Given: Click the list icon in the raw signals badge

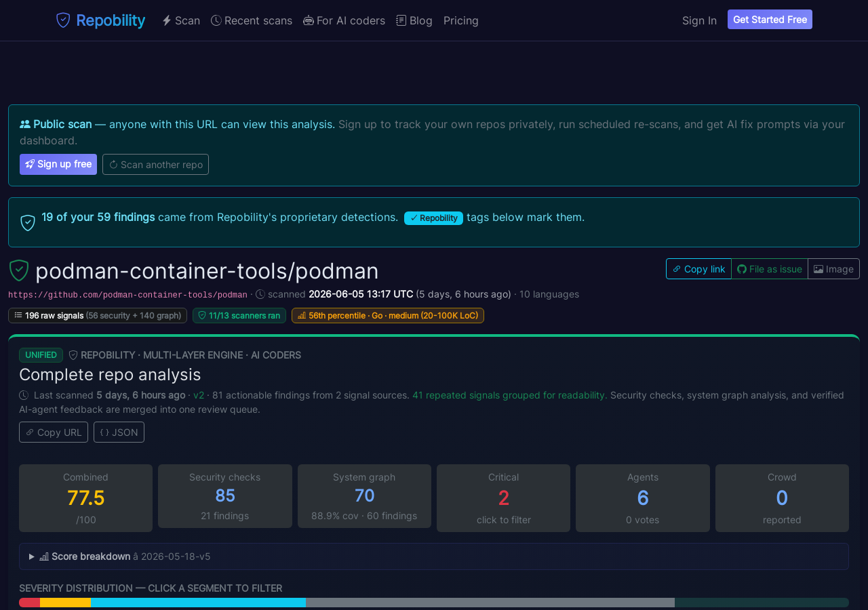Looking at the screenshot, I should pyautogui.click(x=18, y=315).
